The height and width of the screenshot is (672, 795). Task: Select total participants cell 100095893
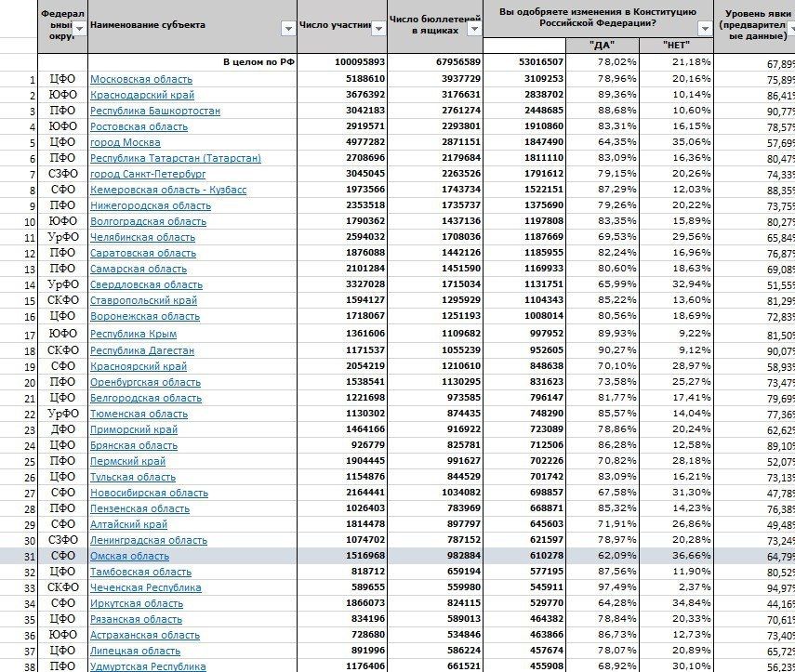[x=342, y=62]
